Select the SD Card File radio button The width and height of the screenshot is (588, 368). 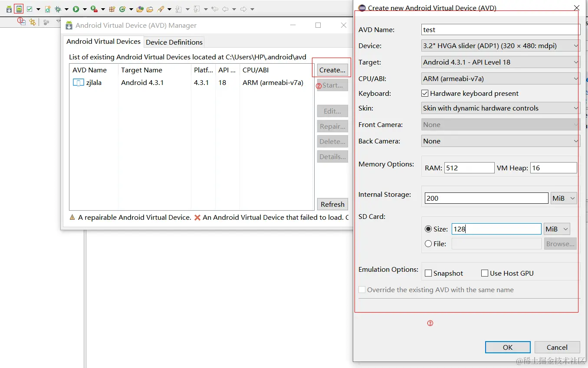(428, 244)
